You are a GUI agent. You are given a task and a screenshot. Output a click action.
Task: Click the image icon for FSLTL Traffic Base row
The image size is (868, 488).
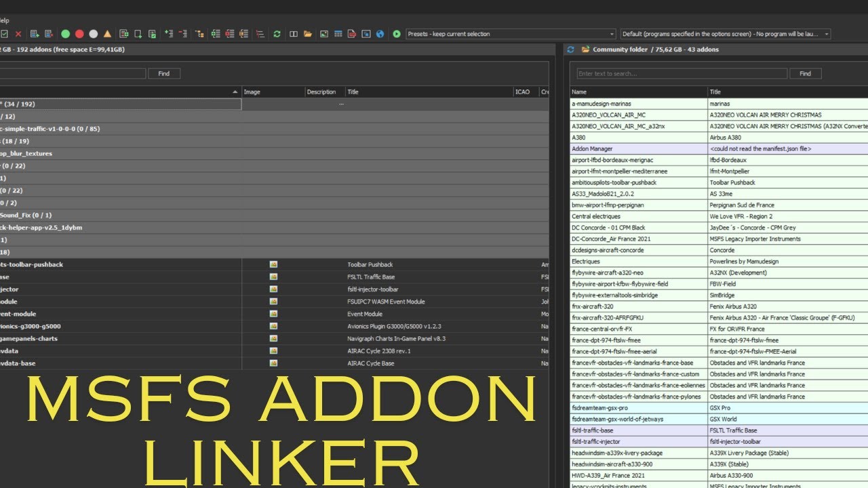[x=273, y=277]
